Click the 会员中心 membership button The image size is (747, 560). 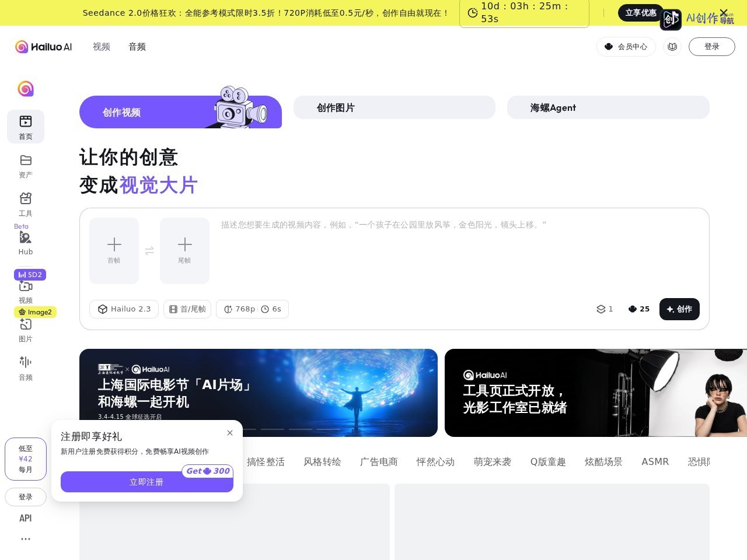point(626,47)
